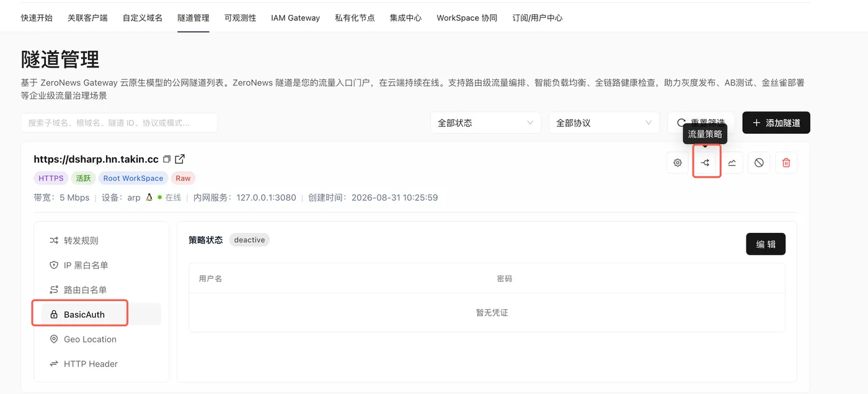868x394 pixels.
Task: Focus the tunnel search input field
Action: point(119,123)
